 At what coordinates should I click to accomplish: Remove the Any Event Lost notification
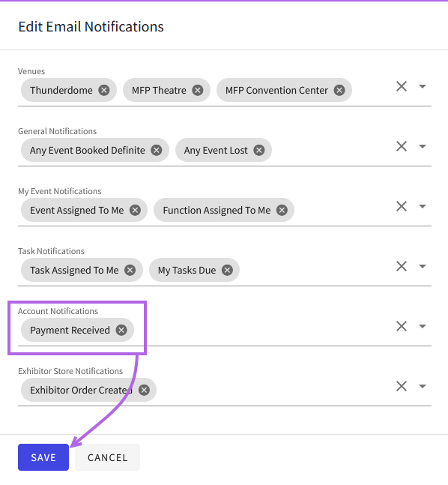(x=259, y=151)
